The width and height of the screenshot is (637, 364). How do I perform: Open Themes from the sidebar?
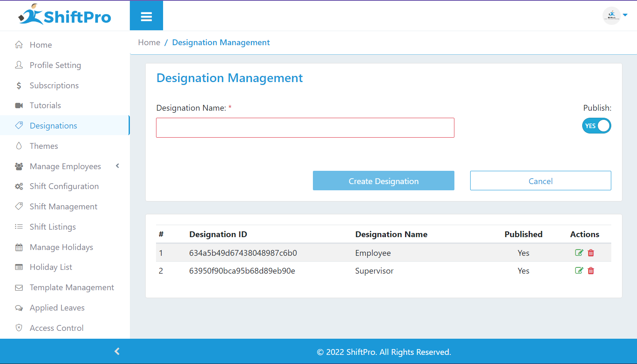pyautogui.click(x=44, y=146)
